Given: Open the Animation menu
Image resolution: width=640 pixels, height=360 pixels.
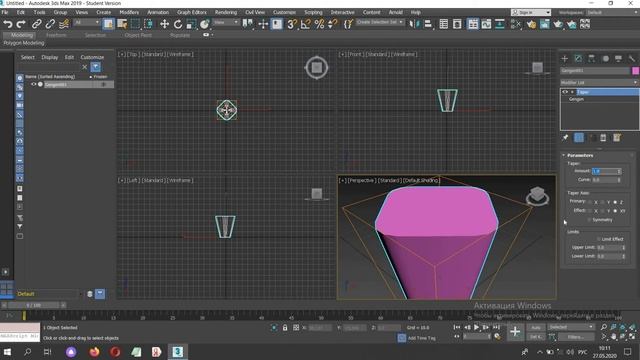Looking at the screenshot, I should tap(158, 12).
